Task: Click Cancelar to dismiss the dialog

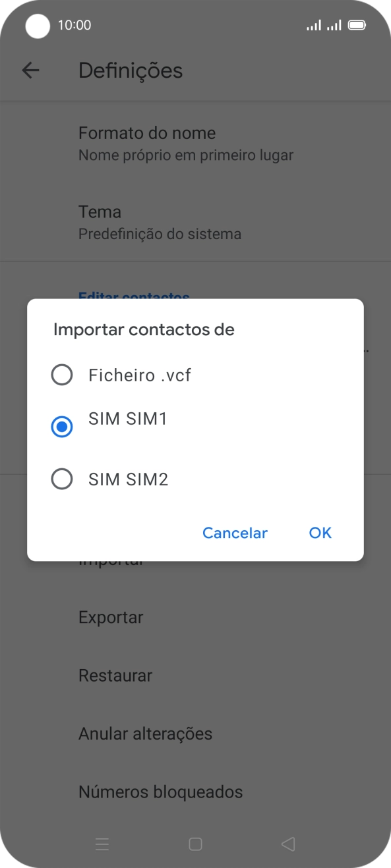Action: [235, 533]
